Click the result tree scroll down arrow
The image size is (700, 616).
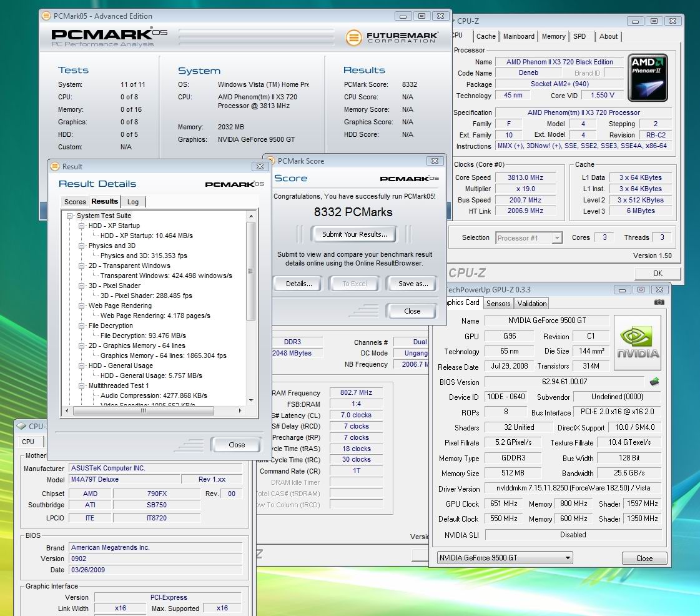coord(251,400)
